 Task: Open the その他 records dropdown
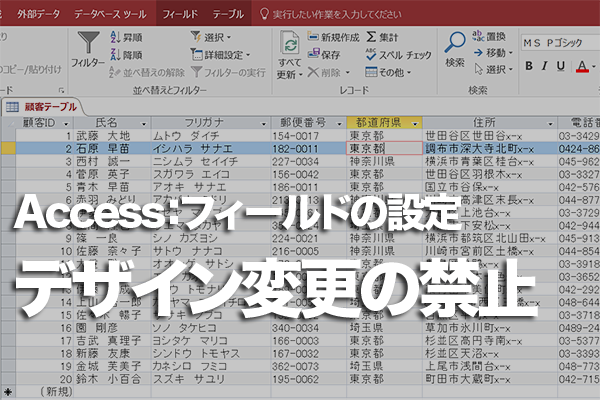pos(388,72)
